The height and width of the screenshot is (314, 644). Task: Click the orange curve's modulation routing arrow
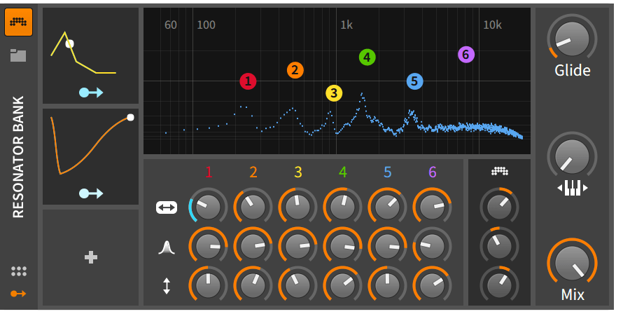pos(91,193)
